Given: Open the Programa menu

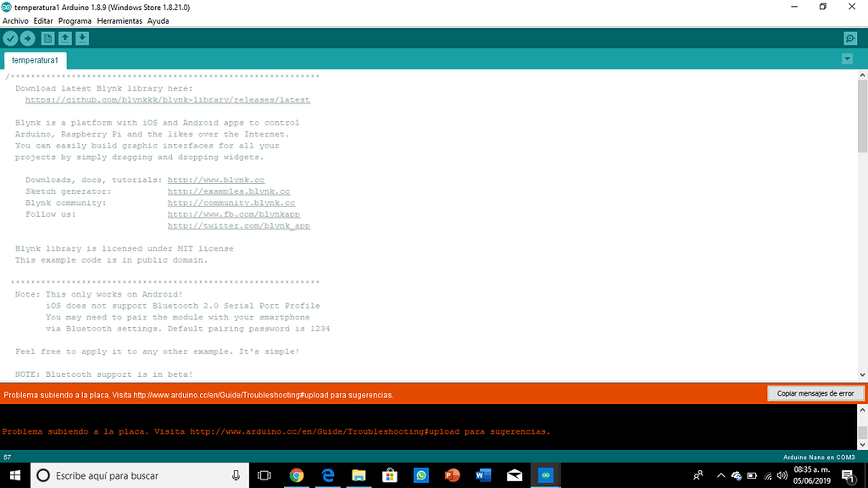Looking at the screenshot, I should pos(75,20).
